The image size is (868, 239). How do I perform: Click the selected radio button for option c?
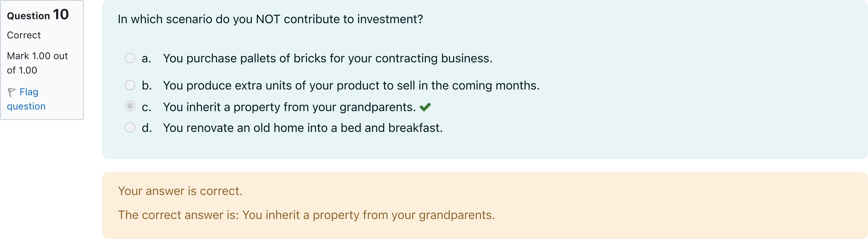130,106
